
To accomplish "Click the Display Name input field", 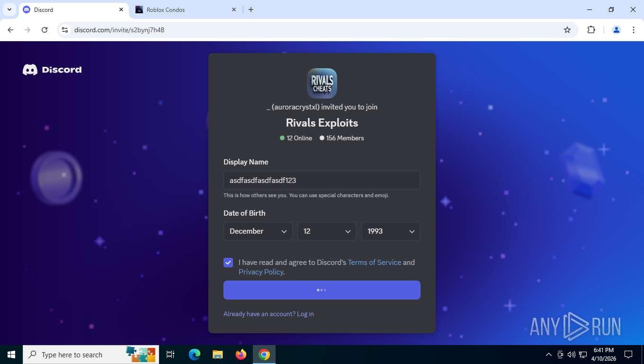I will point(322,180).
